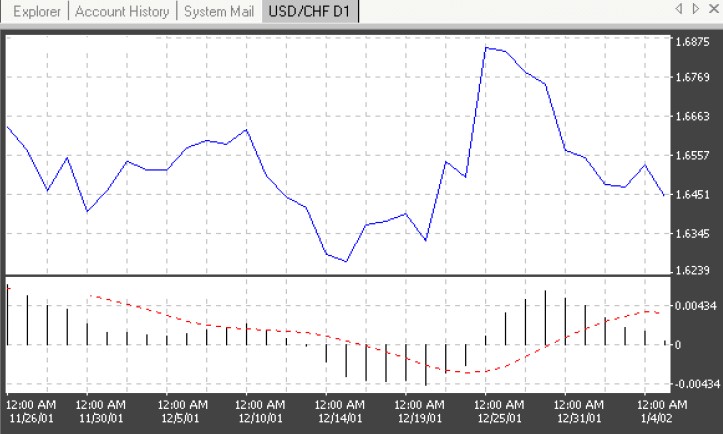723x434 pixels.
Task: Click the left tab scroll arrow
Action: pyautogui.click(x=678, y=9)
